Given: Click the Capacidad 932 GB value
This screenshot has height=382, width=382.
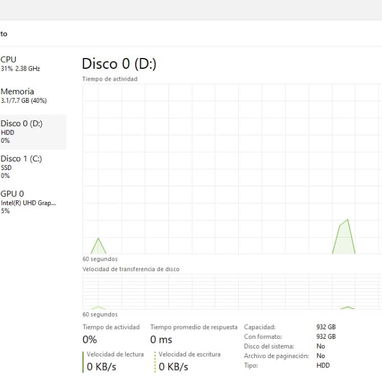Looking at the screenshot, I should click(x=326, y=327).
